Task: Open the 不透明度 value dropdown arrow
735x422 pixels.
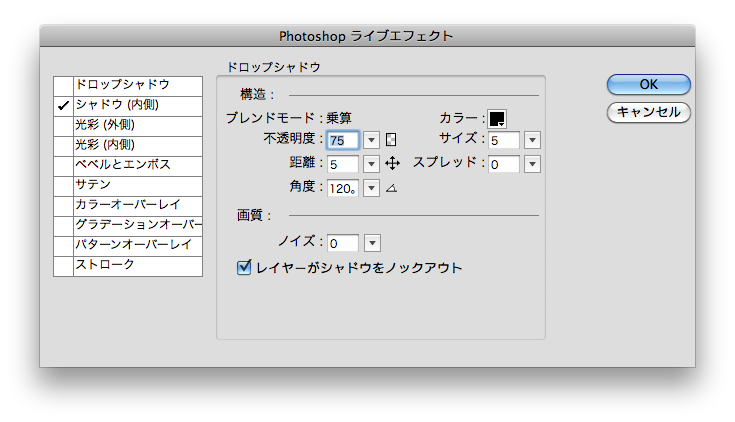Action: coord(372,140)
